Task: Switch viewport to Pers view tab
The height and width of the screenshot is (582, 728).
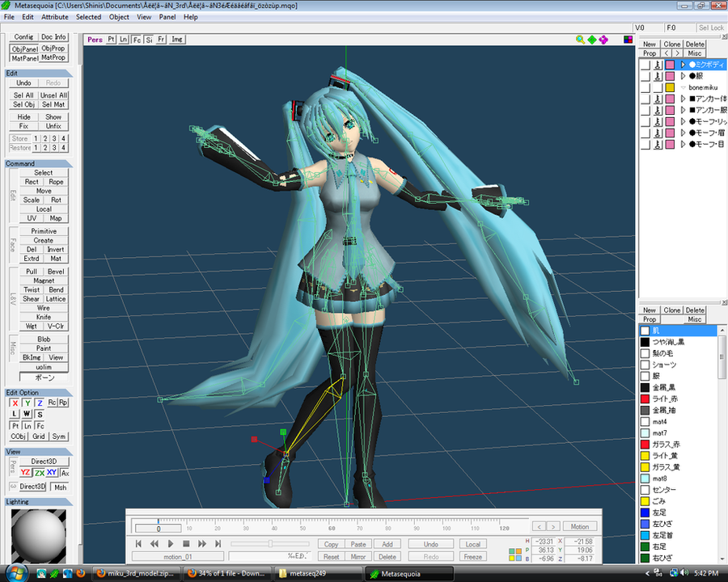Action: (x=95, y=40)
